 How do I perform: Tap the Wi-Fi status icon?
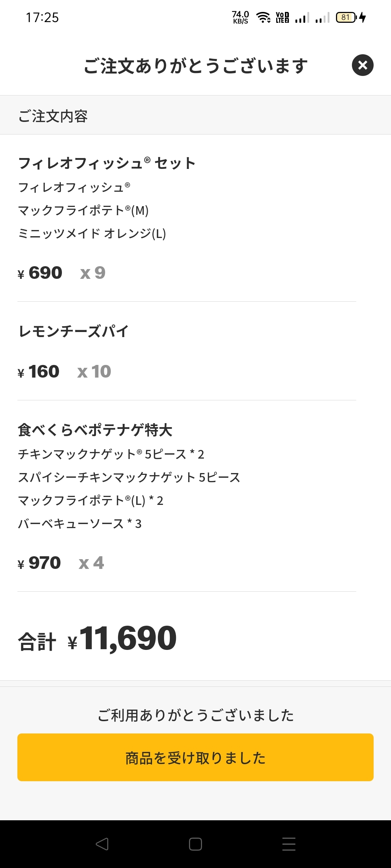point(263,17)
